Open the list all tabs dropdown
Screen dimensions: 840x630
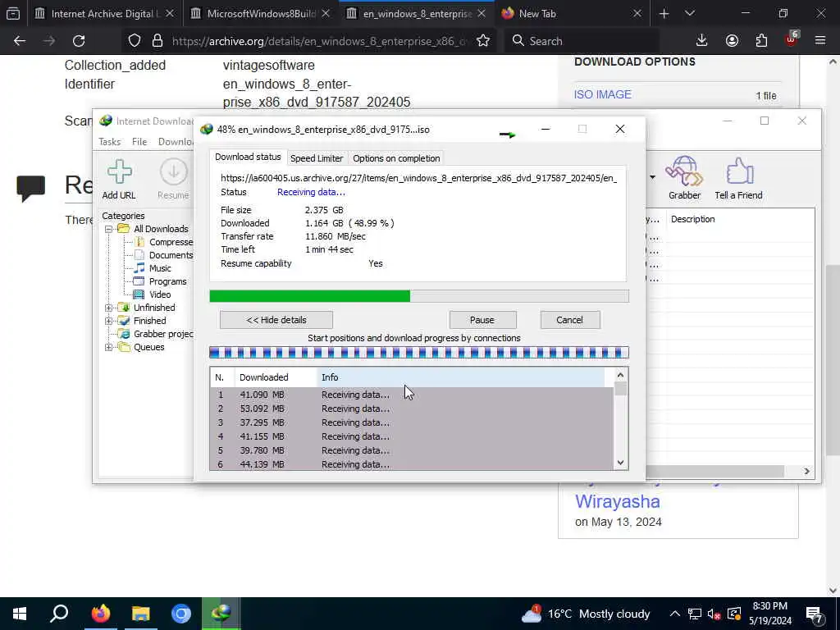(x=690, y=13)
